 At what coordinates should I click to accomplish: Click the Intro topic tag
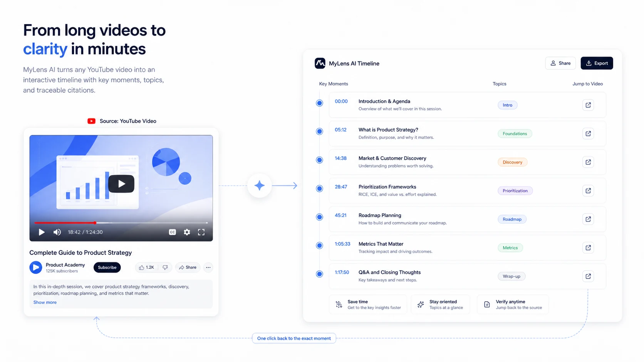click(507, 105)
